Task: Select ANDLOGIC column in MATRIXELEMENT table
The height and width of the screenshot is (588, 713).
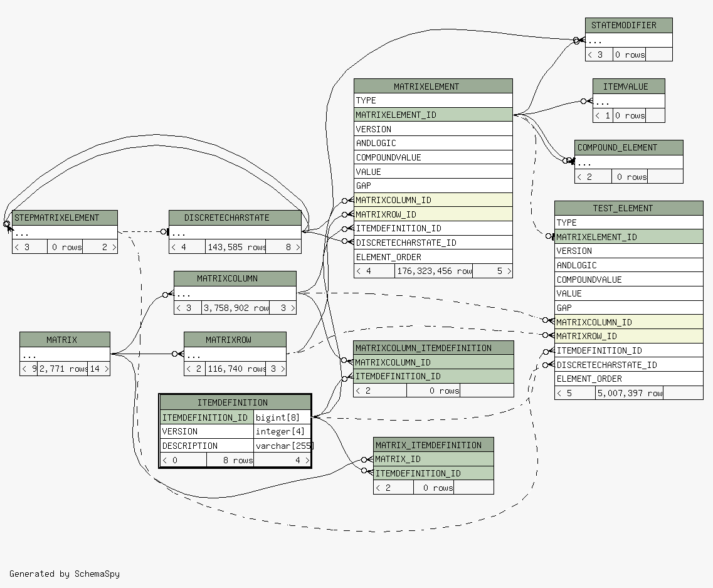Action: click(x=433, y=143)
